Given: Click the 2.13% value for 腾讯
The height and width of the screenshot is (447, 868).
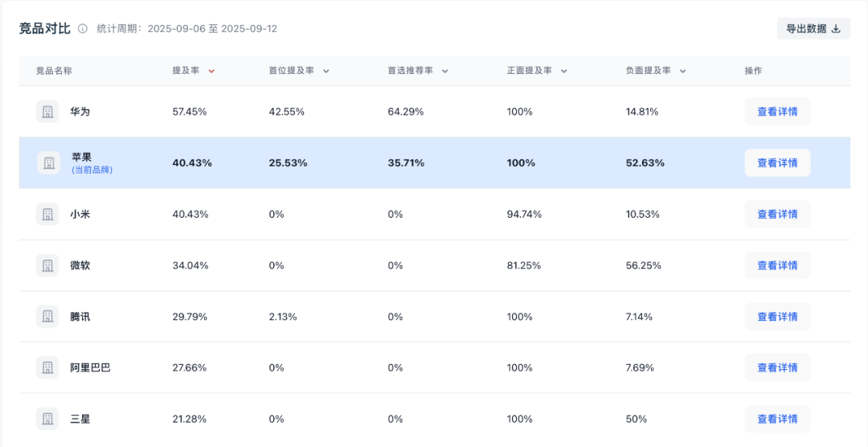Looking at the screenshot, I should (x=283, y=317).
